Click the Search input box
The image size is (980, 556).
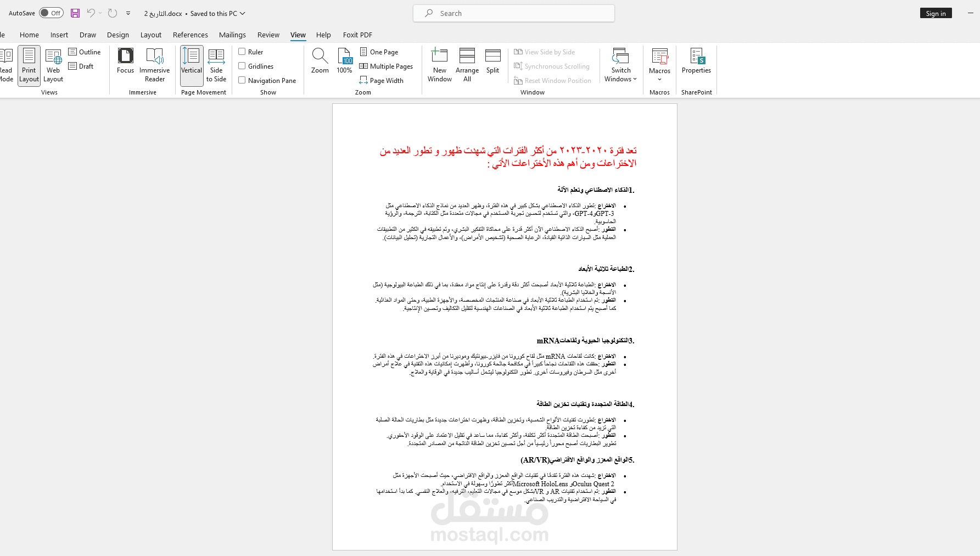click(x=514, y=13)
